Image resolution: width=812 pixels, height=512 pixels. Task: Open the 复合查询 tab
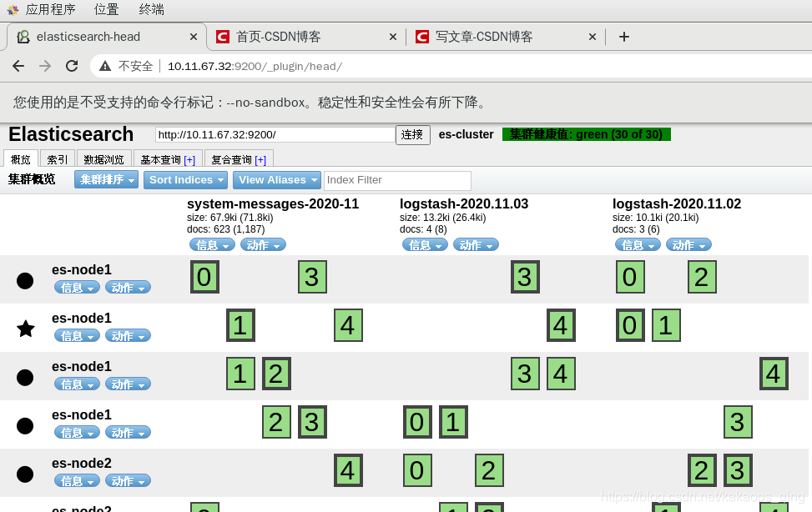coord(231,159)
